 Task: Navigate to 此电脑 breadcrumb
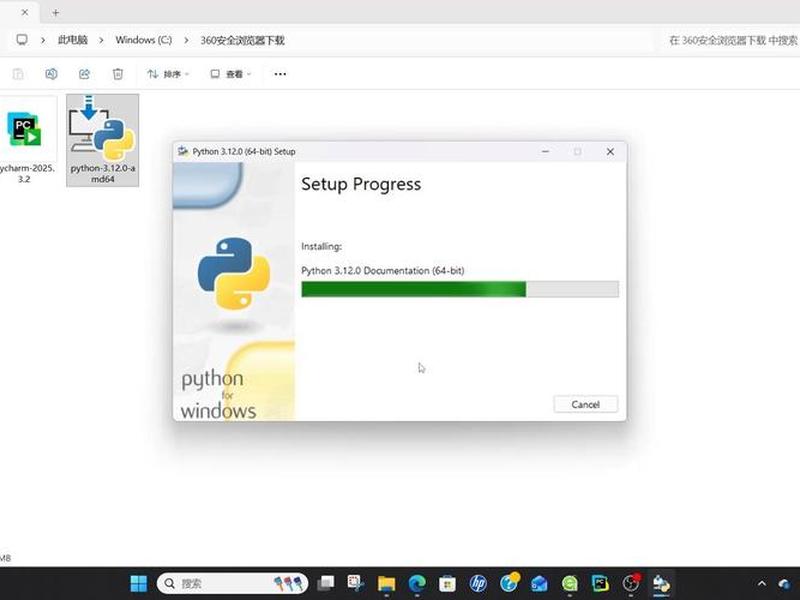tap(72, 40)
